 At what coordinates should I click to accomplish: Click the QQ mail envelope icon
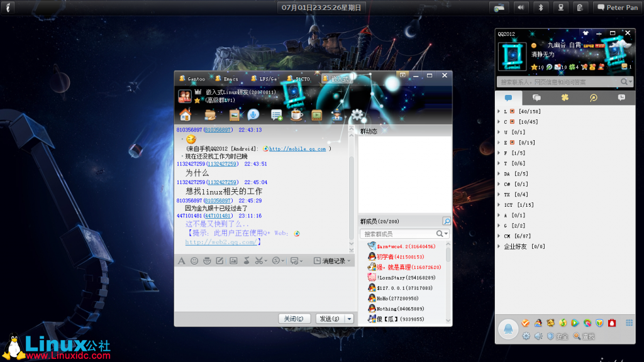pos(558,67)
